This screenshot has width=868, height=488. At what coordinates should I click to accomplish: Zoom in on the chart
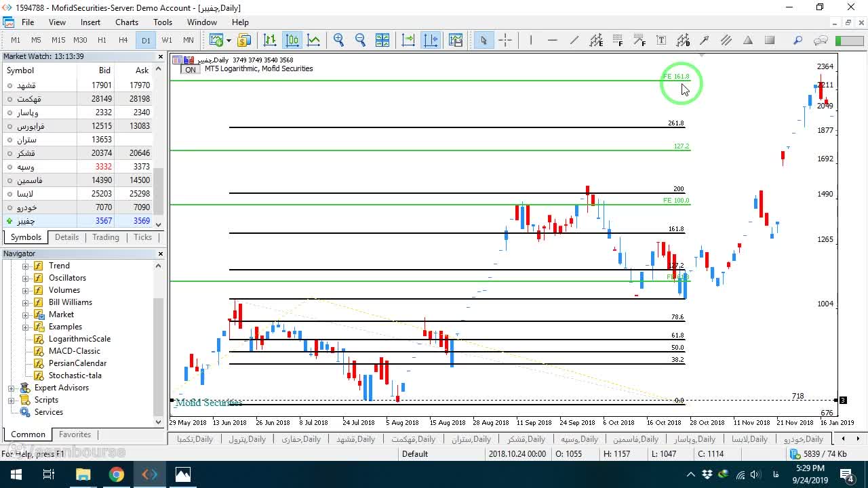coord(339,40)
